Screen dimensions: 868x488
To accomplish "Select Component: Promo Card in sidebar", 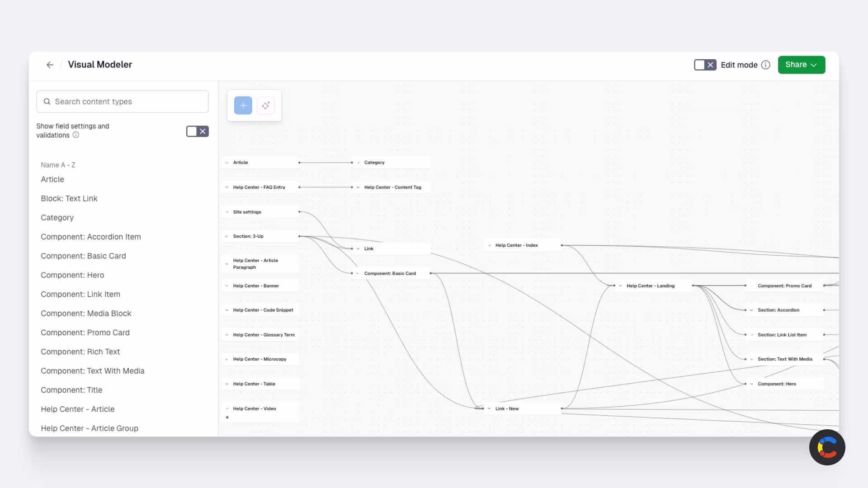I will [85, 333].
